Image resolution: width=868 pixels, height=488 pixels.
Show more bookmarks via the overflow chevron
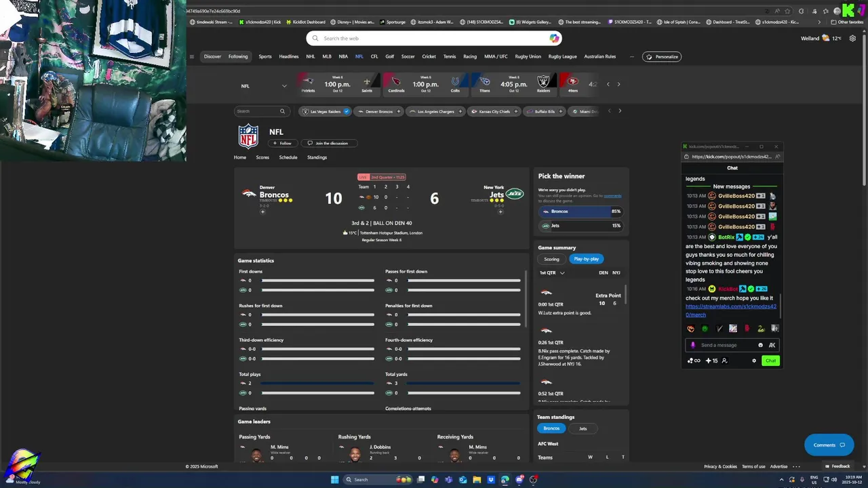[x=819, y=22]
